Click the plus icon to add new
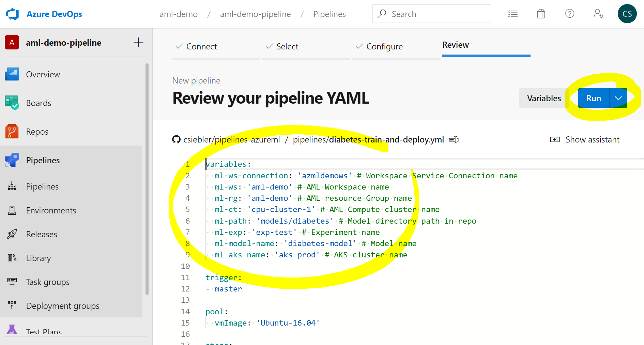 point(138,43)
